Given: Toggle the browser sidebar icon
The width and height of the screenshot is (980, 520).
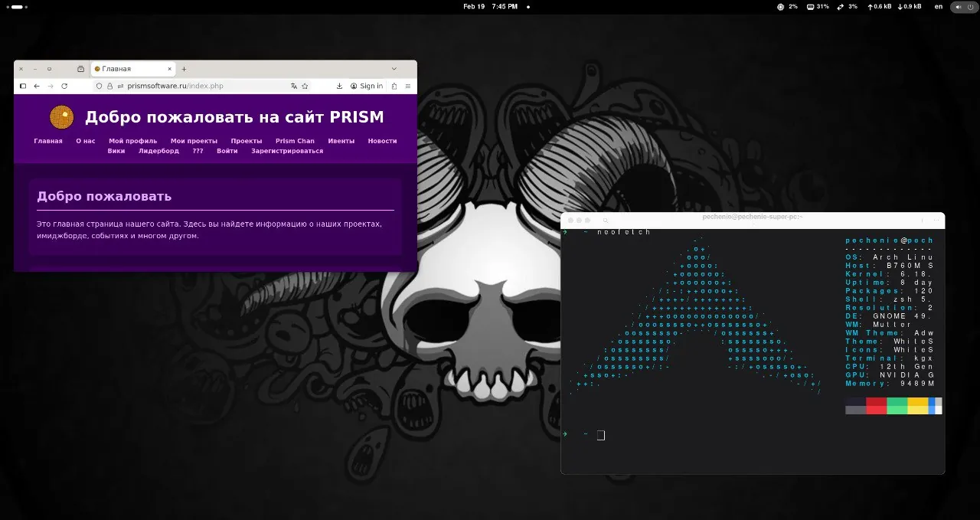Looking at the screenshot, I should coord(23,86).
